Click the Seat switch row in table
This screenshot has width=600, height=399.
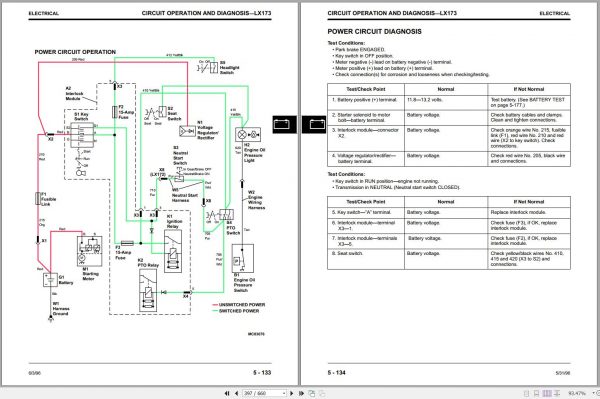pyautogui.click(x=449, y=259)
